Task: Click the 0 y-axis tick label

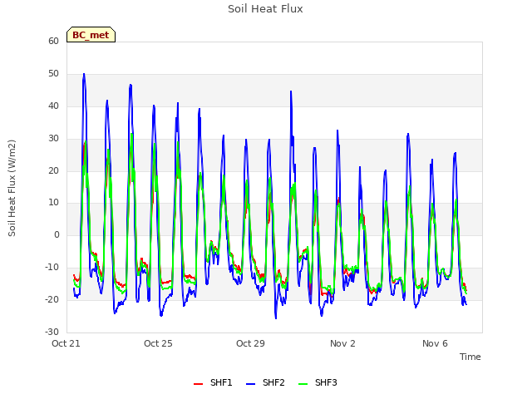Action: click(x=57, y=234)
